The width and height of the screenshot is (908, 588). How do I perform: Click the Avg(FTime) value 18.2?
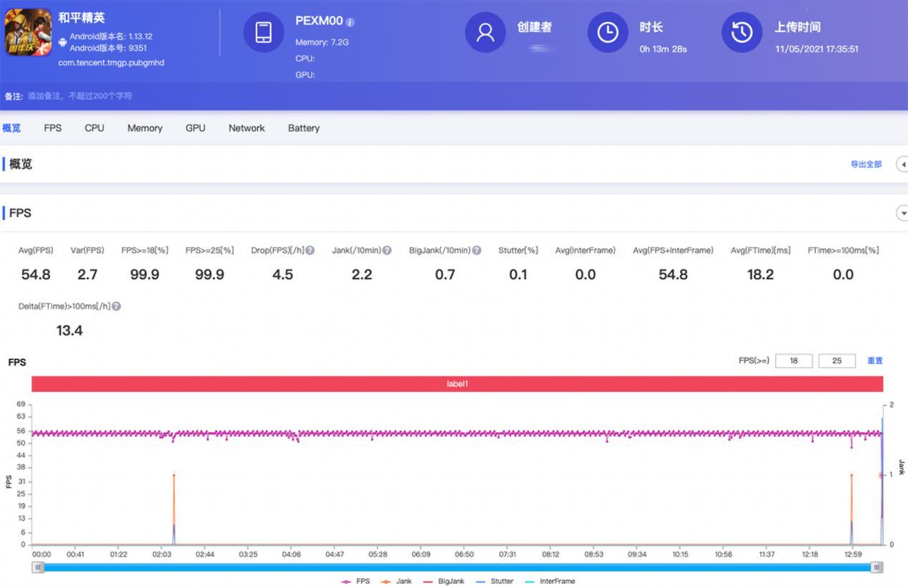click(760, 274)
